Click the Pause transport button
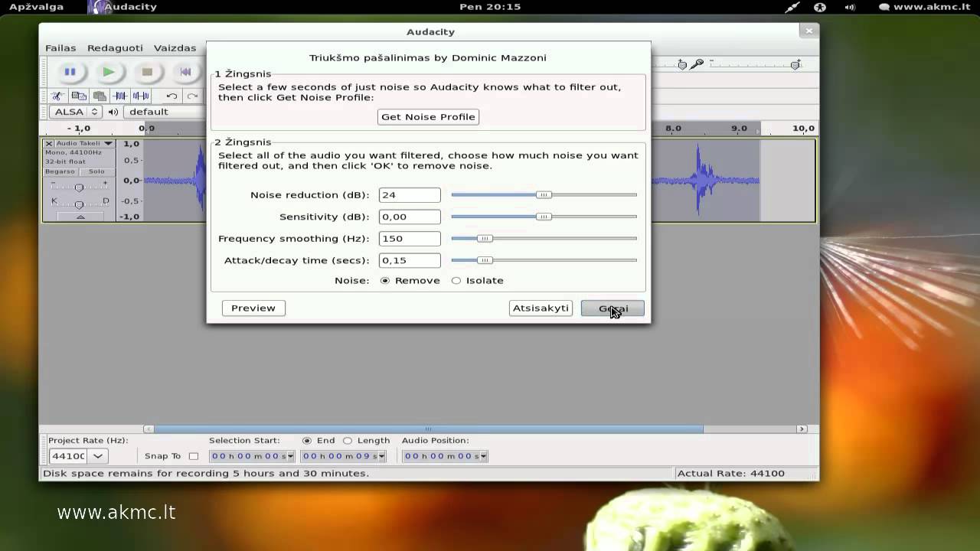980x551 pixels. click(70, 72)
